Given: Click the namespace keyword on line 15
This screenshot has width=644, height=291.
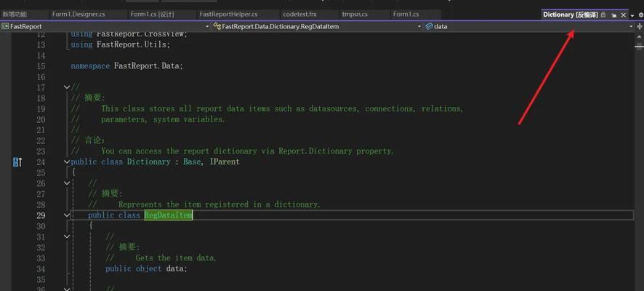Looking at the screenshot, I should pos(90,65).
